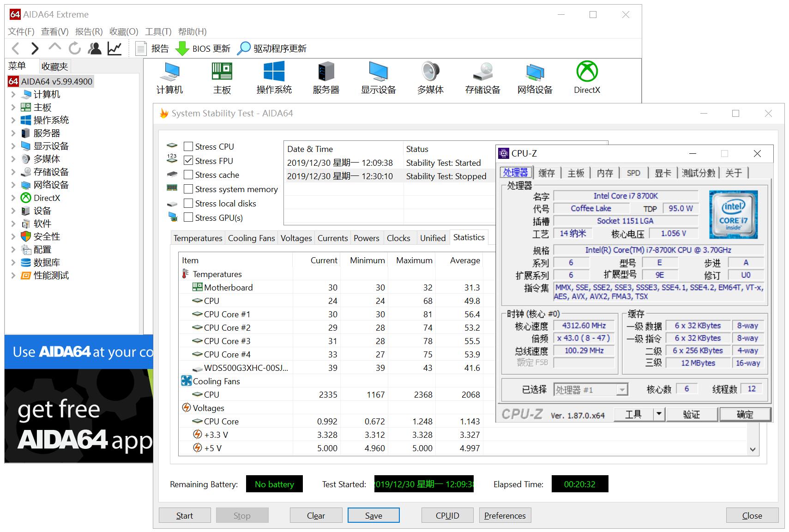Viewport: 789px width, 532px height.
Task: Open the 工具 dropdown arrow in CPU-Z
Action: click(x=659, y=414)
